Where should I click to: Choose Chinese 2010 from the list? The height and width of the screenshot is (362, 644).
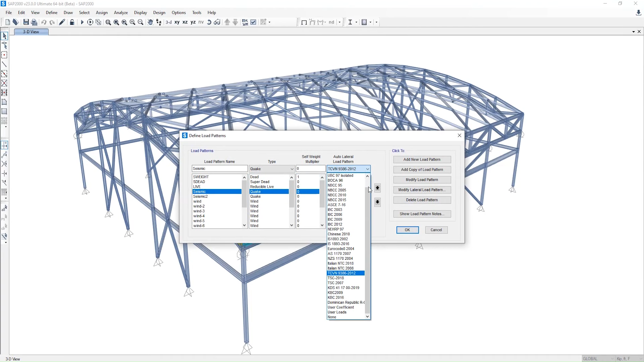pos(345,234)
